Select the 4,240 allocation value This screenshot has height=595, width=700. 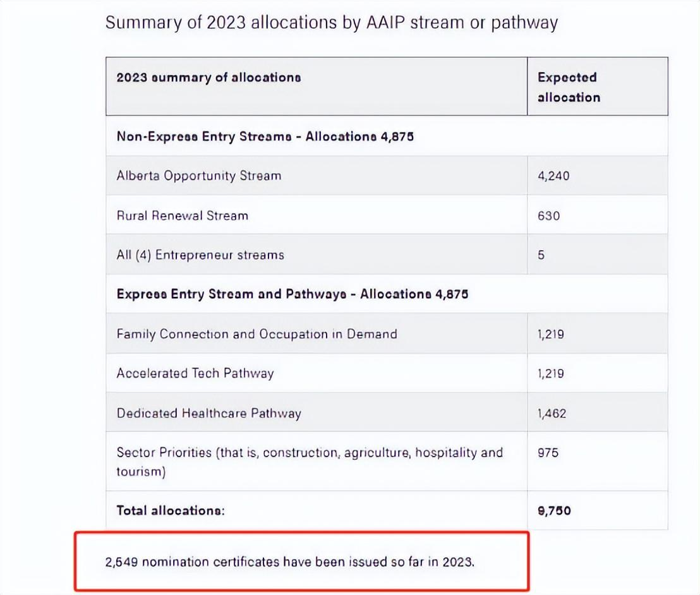tap(553, 176)
